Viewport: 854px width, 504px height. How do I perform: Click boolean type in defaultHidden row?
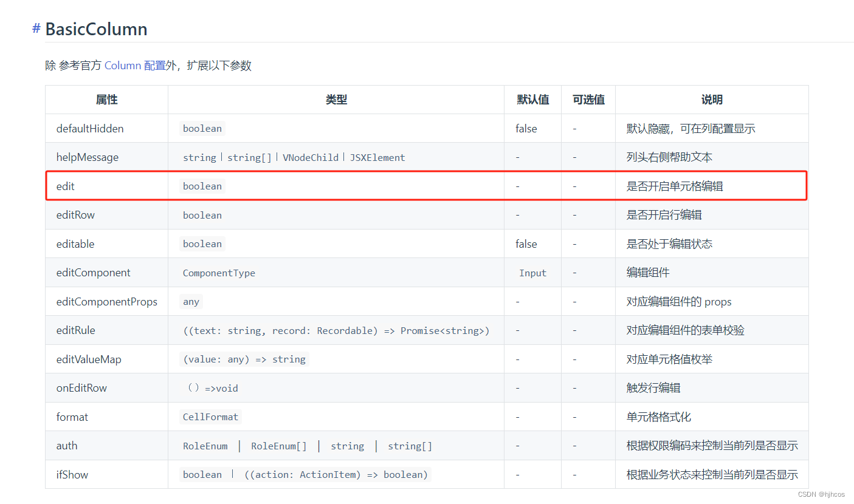coord(202,129)
